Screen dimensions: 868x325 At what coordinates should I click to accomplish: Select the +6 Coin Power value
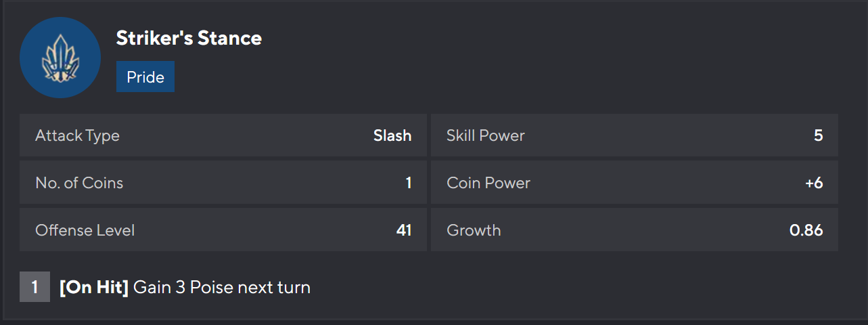pos(814,183)
